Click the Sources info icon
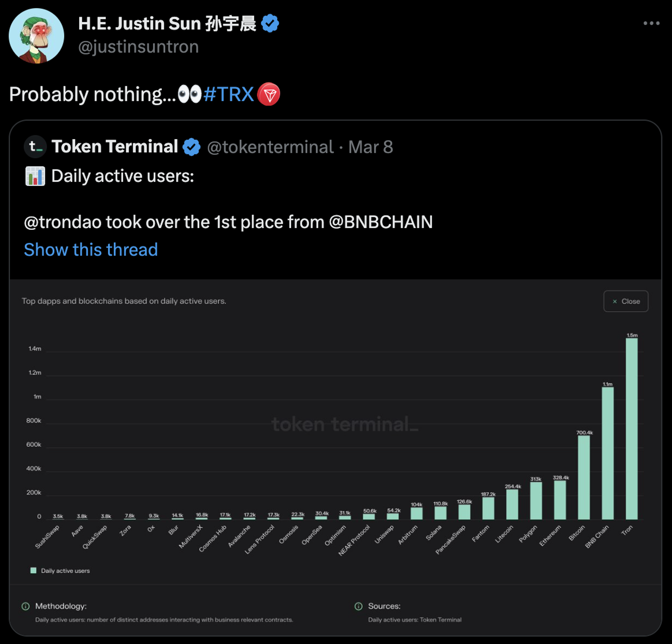Image resolution: width=672 pixels, height=644 pixels. pos(358,606)
